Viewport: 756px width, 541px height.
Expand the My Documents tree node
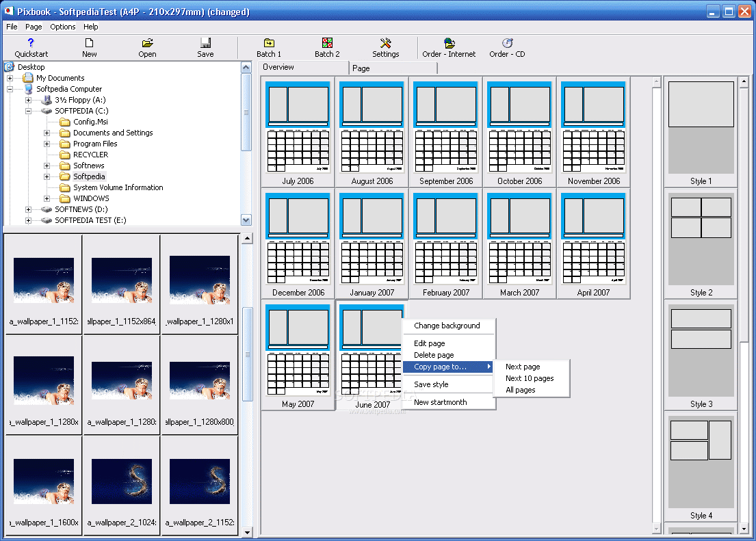pyautogui.click(x=10, y=78)
